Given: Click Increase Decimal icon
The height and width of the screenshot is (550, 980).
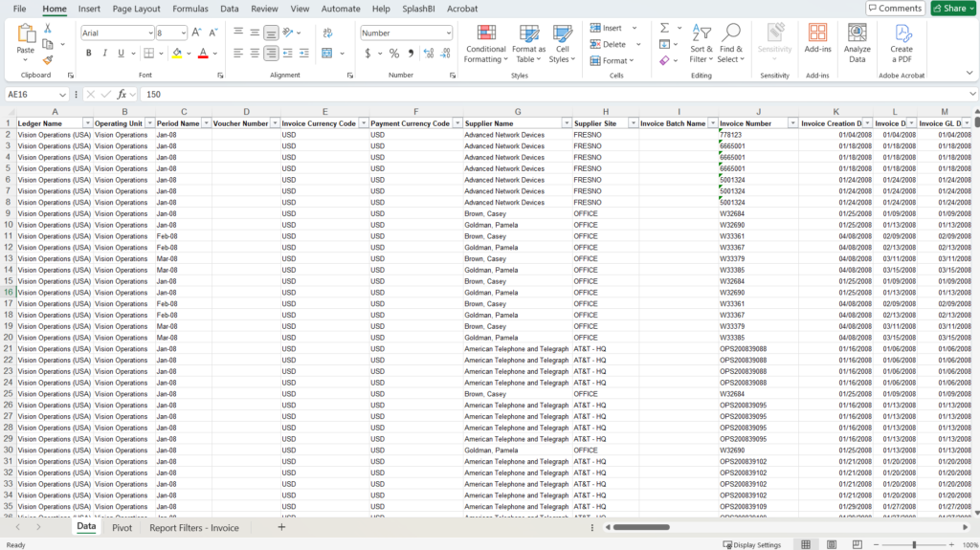Looking at the screenshot, I should coord(429,54).
